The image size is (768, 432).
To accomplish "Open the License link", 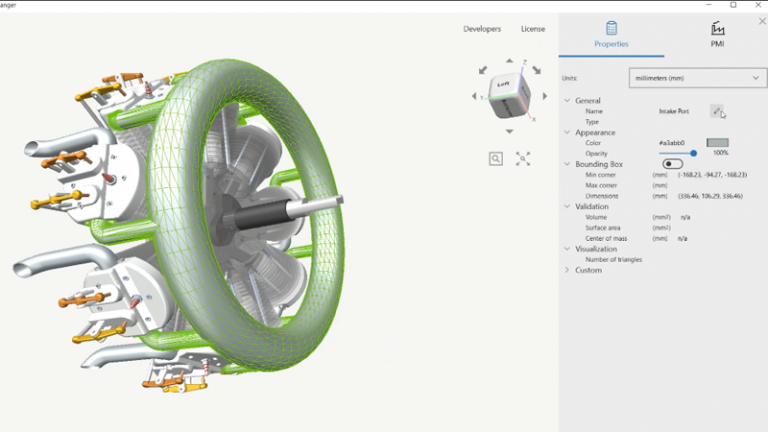I will [533, 29].
